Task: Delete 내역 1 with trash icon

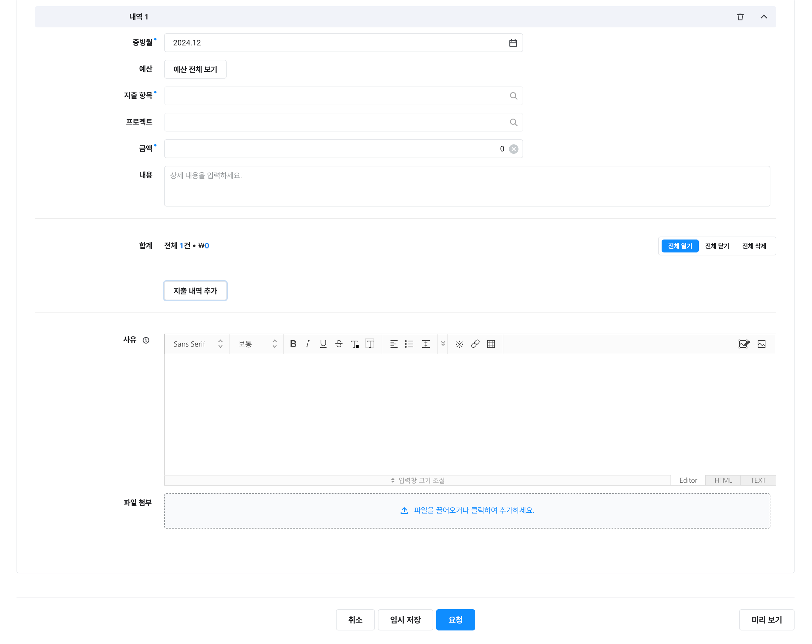Action: (x=740, y=17)
